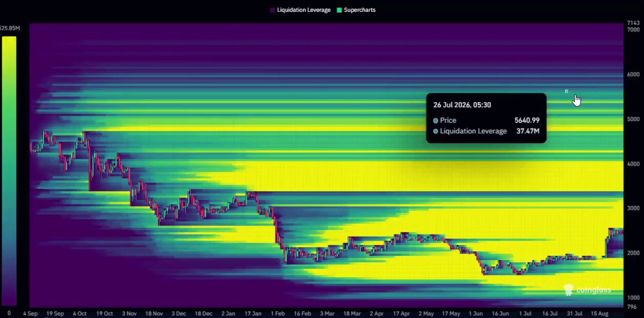Image resolution: width=644 pixels, height=318 pixels.
Task: Click the 4 Sep date axis label
Action: pos(31,314)
